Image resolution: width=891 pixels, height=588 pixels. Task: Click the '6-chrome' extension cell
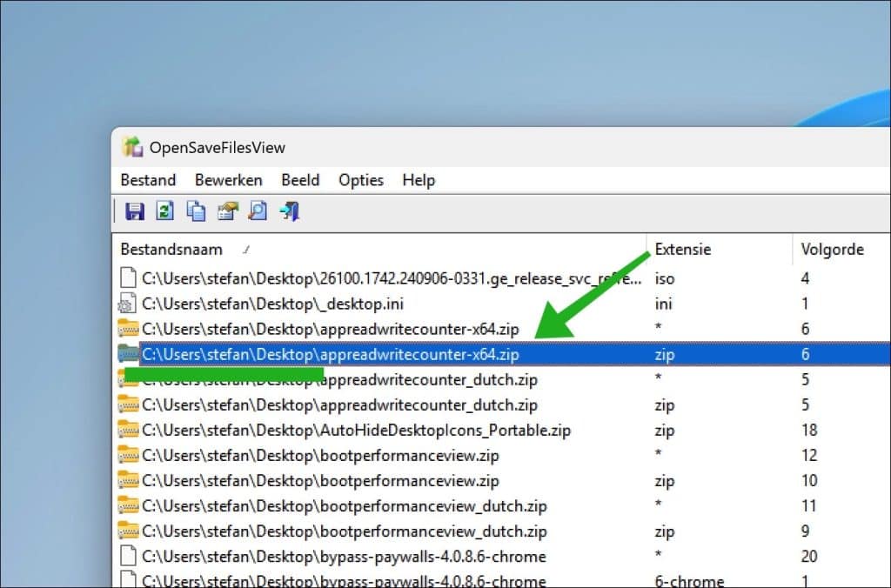coord(689,581)
